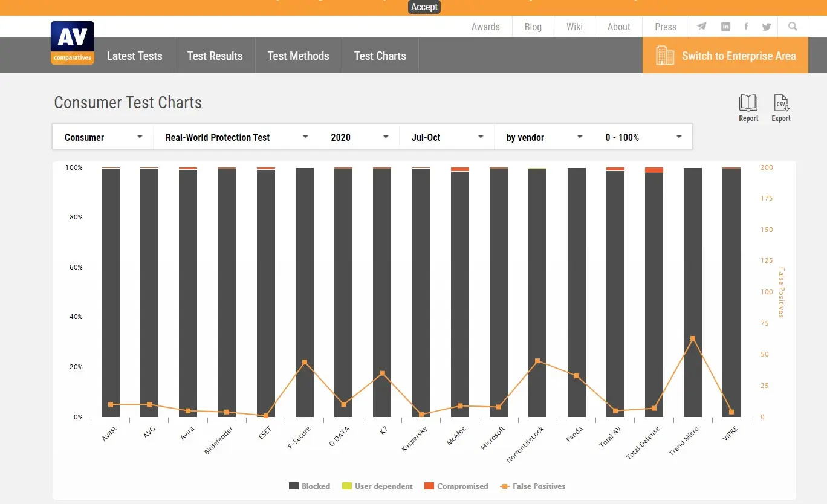Image resolution: width=827 pixels, height=504 pixels.
Task: Open the 0 - 100% range dropdown
Action: tap(643, 137)
